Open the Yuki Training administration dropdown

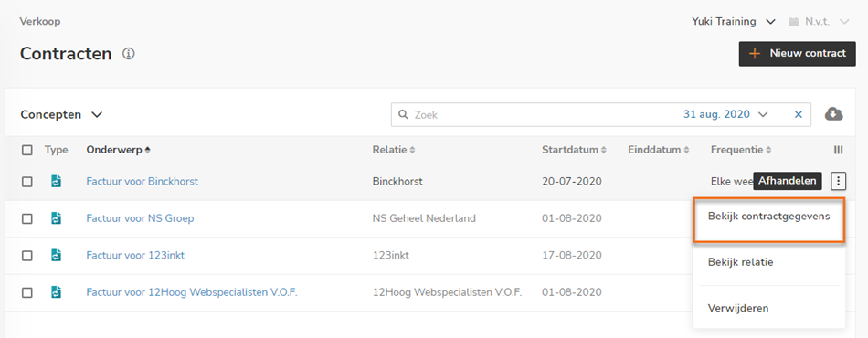733,22
